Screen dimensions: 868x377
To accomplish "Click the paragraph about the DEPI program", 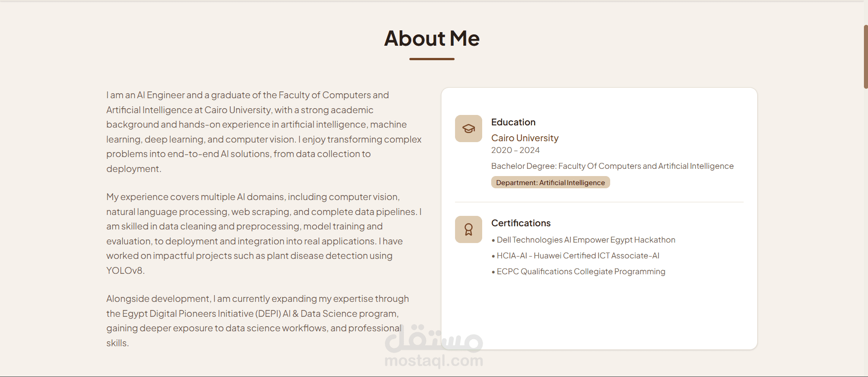I will [258, 321].
